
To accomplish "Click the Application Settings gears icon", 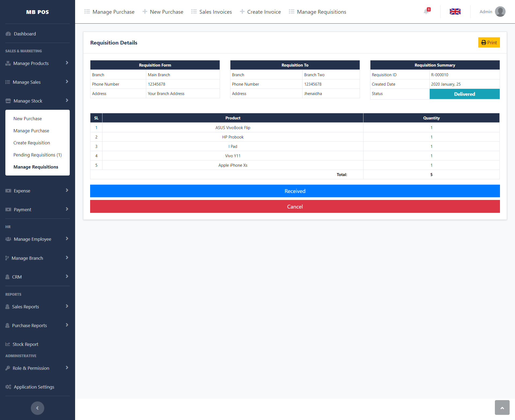I will point(8,387).
